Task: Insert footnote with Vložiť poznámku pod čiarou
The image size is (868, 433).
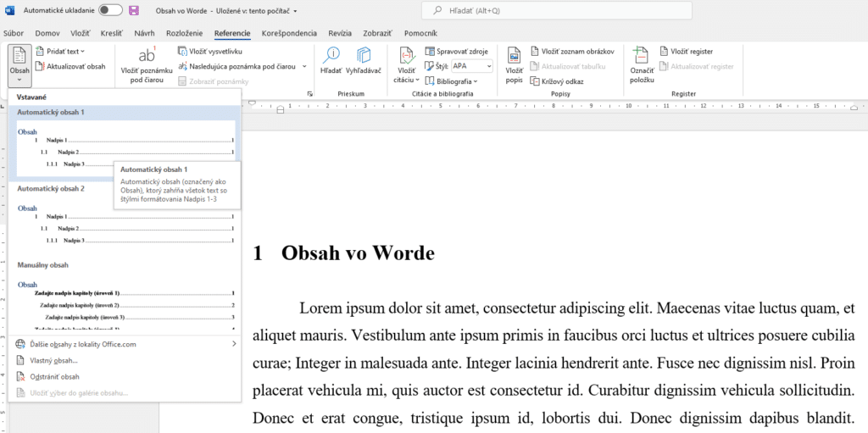Action: (147, 65)
